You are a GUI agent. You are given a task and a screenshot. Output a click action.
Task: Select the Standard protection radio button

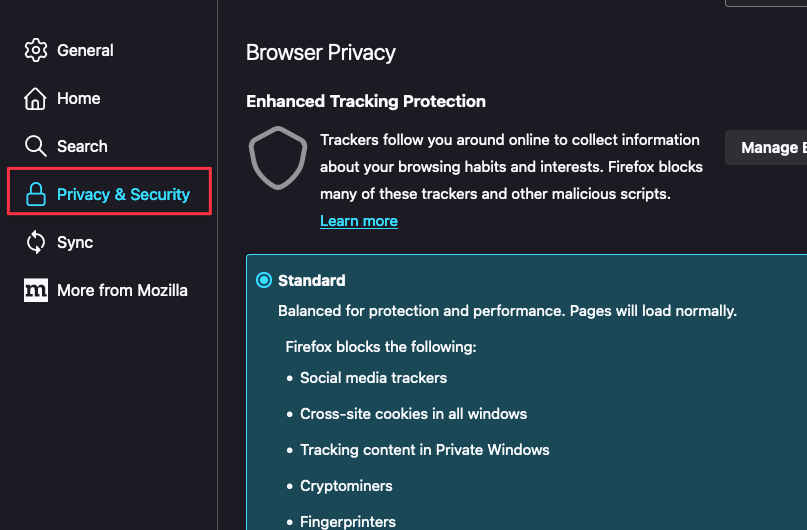click(264, 280)
